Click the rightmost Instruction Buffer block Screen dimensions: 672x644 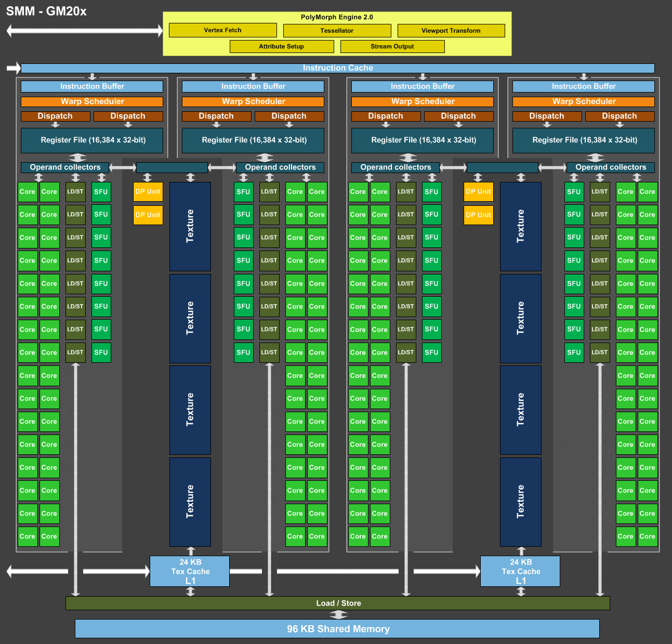[x=584, y=86]
